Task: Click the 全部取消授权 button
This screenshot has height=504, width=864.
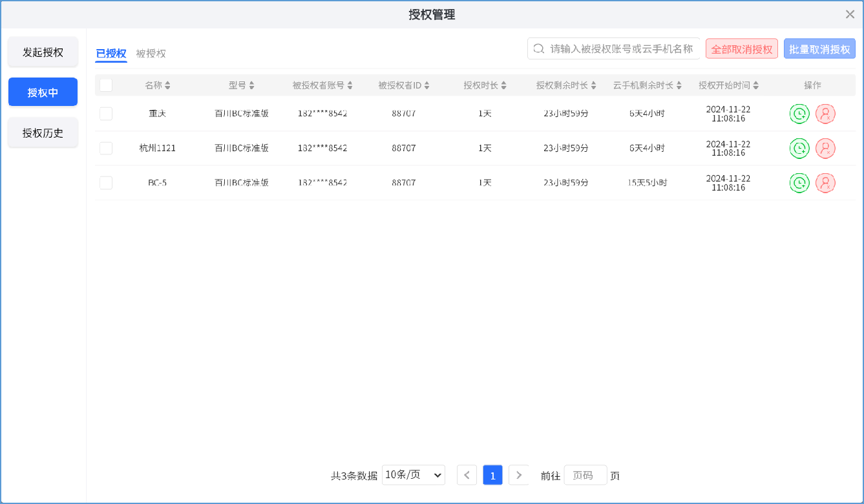Action: (x=741, y=49)
